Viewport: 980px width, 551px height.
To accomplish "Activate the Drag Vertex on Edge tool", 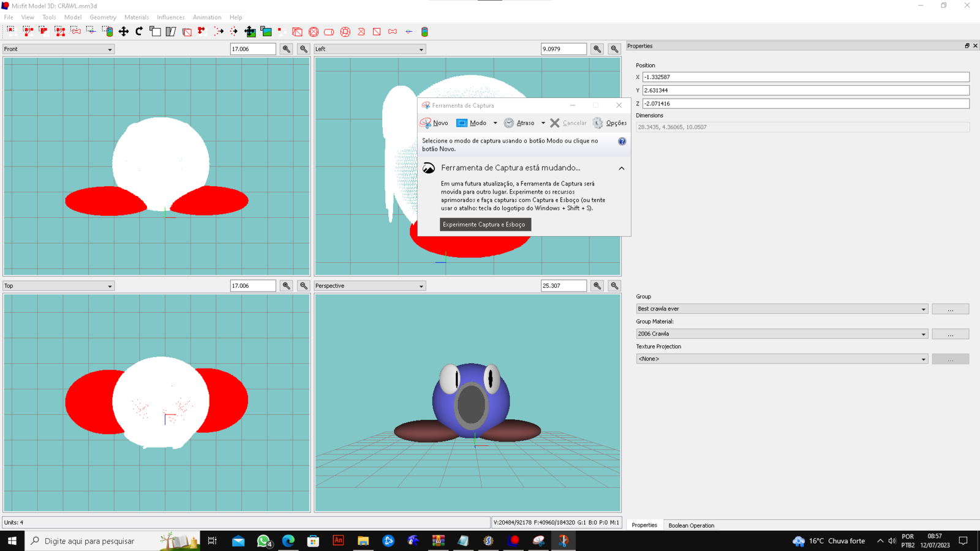I will pos(202,31).
